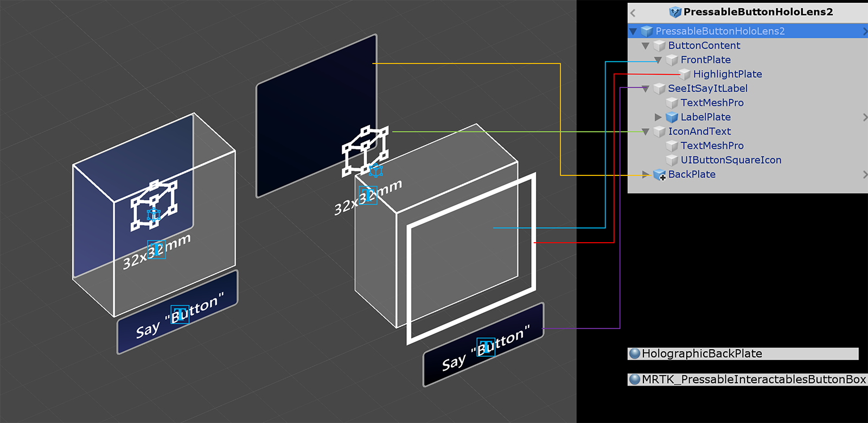
Task: Open root prefab via right chevron
Action: (865, 31)
